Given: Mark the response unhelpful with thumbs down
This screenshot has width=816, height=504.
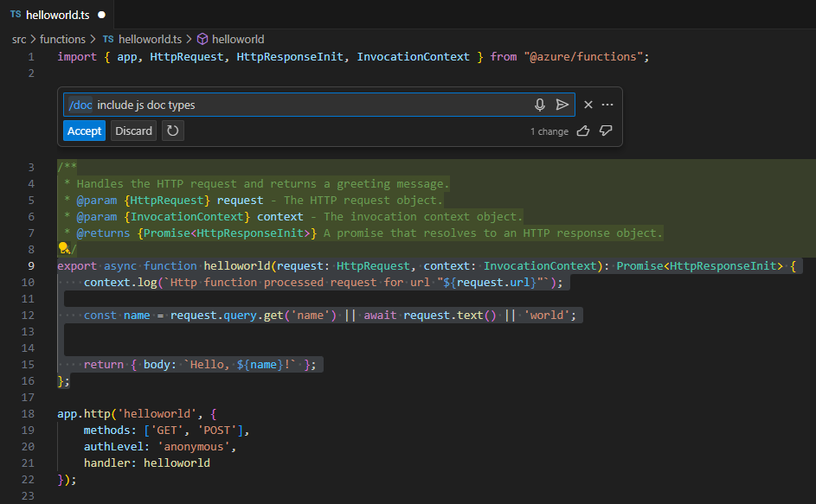Looking at the screenshot, I should click(x=606, y=131).
